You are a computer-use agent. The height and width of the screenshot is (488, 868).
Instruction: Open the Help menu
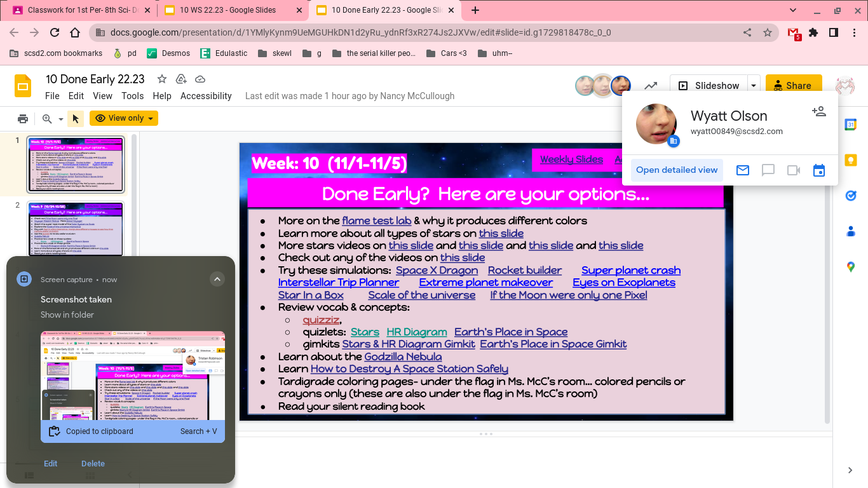click(x=162, y=96)
